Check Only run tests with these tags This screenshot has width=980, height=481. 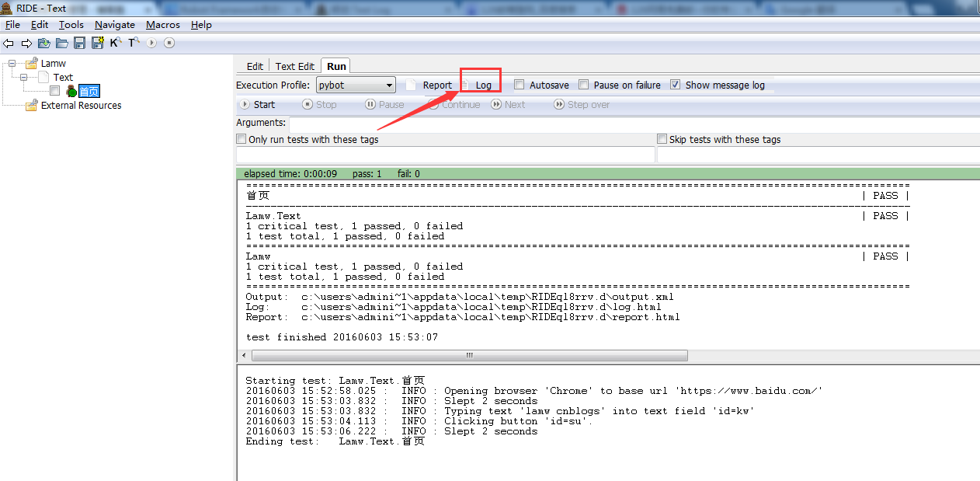tap(242, 139)
